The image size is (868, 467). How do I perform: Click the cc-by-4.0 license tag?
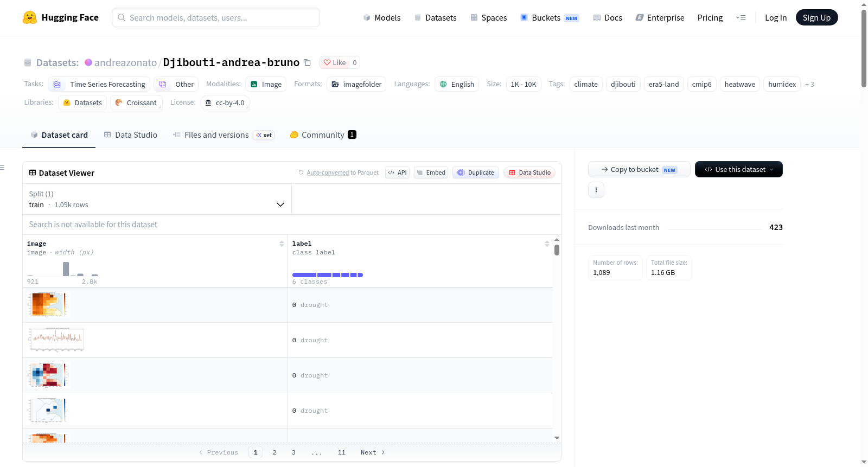(x=225, y=103)
